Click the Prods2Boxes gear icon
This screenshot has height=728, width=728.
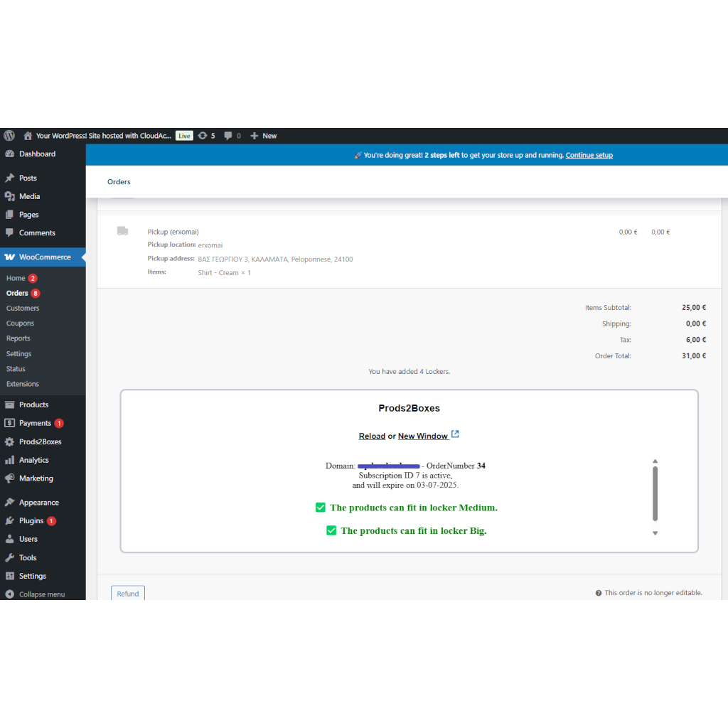(9, 441)
